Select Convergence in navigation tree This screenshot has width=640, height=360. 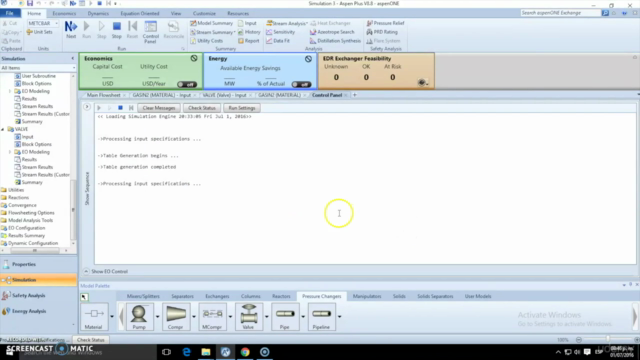coord(22,205)
